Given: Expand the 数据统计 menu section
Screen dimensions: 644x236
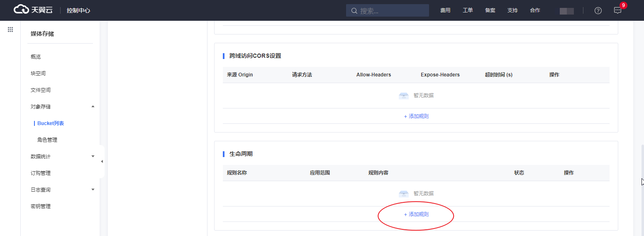Looking at the screenshot, I should pyautogui.click(x=93, y=157).
